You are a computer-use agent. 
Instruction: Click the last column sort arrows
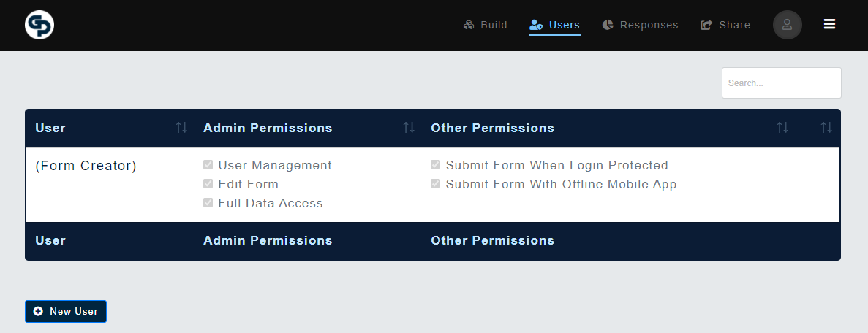[826, 128]
